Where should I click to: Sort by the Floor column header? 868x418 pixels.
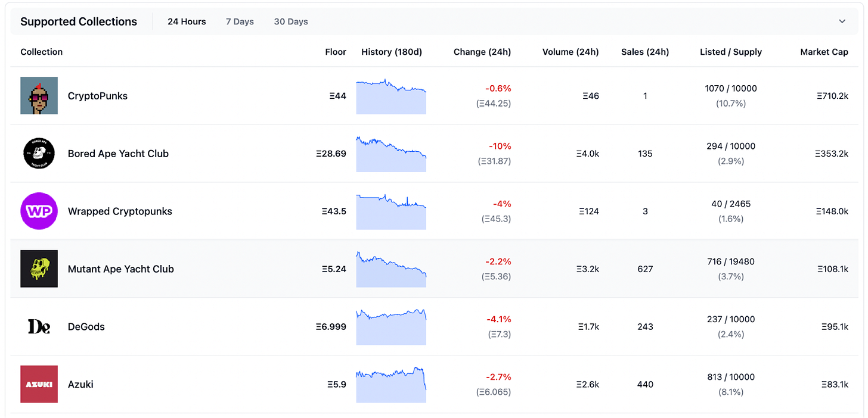tap(336, 52)
